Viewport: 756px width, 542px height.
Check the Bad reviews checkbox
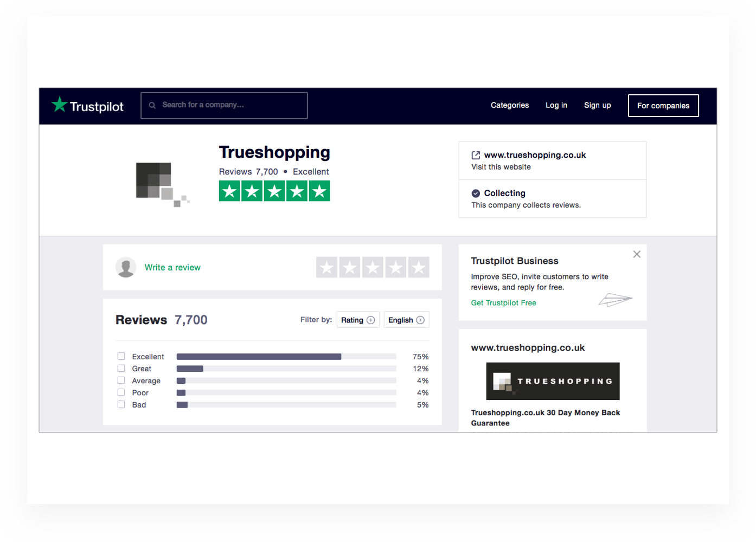(121, 404)
